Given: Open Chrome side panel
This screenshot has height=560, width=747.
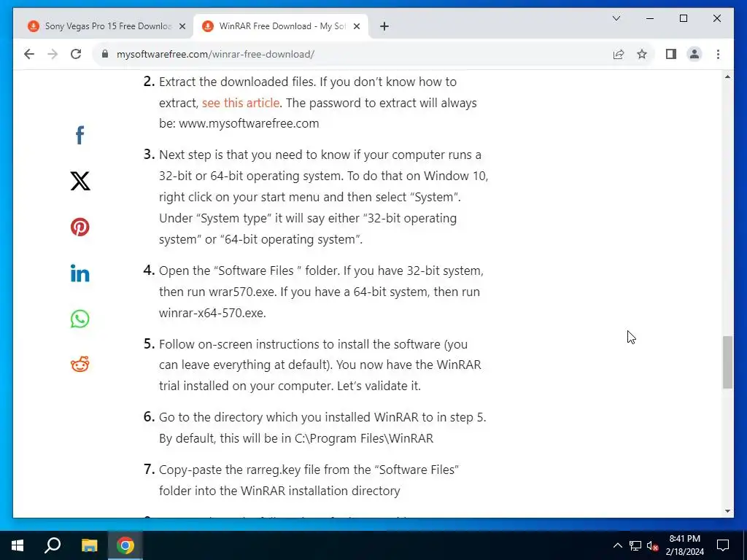Looking at the screenshot, I should pos(671,54).
